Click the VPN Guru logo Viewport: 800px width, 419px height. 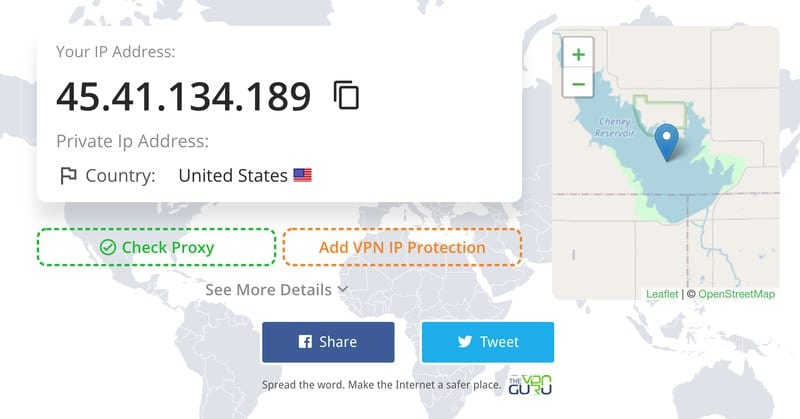click(530, 385)
